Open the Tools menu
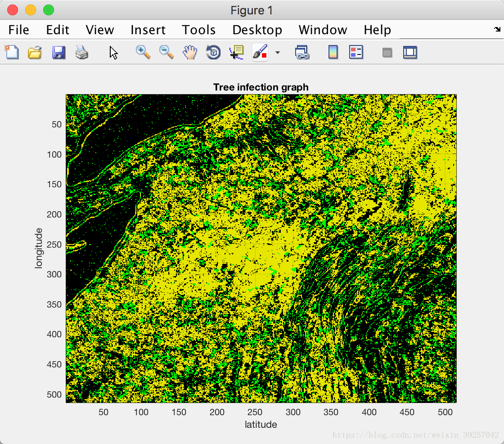 pos(198,30)
